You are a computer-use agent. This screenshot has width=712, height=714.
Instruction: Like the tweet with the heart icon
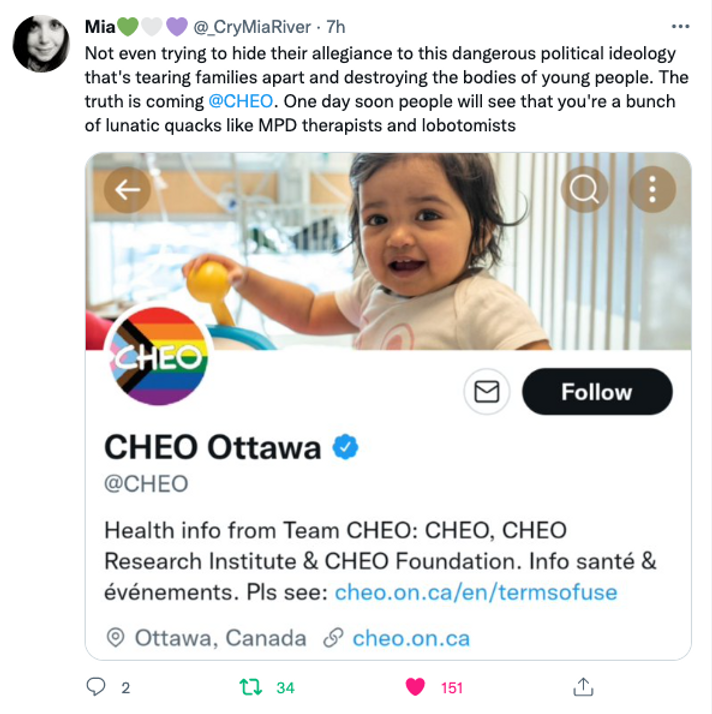coord(416,687)
